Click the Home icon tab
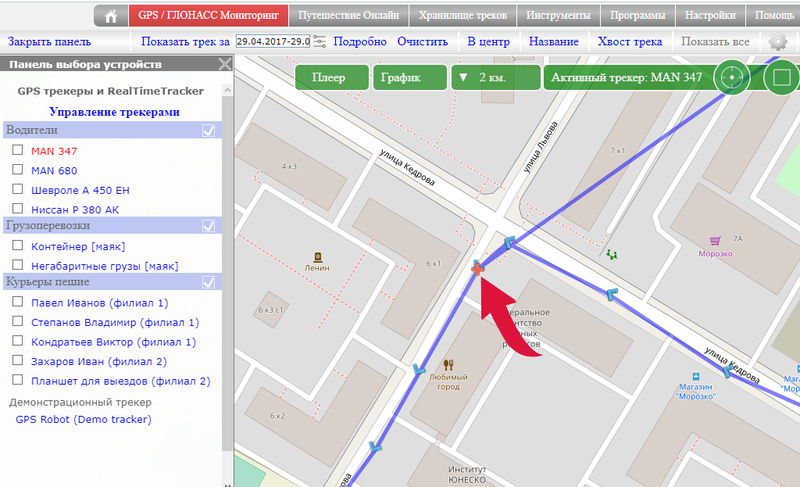This screenshot has height=487, width=800. (110, 16)
